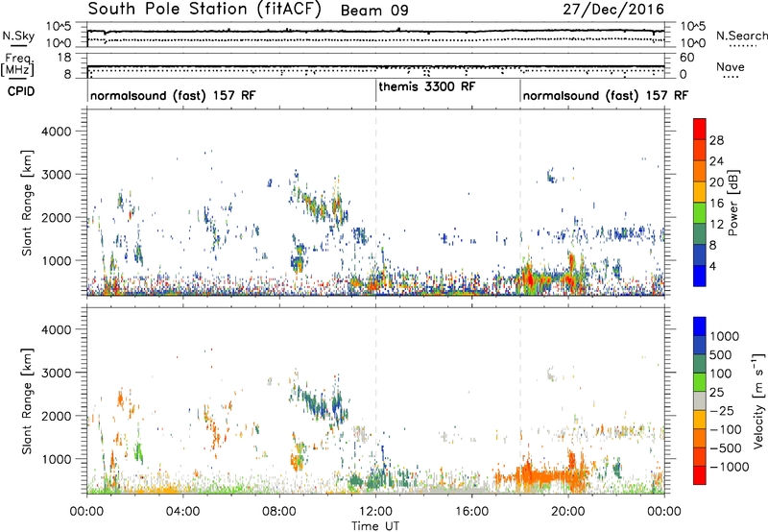768x532 pixels.
Task: Click the red swatch above 28 on Power colorbar
Action: coord(700,129)
